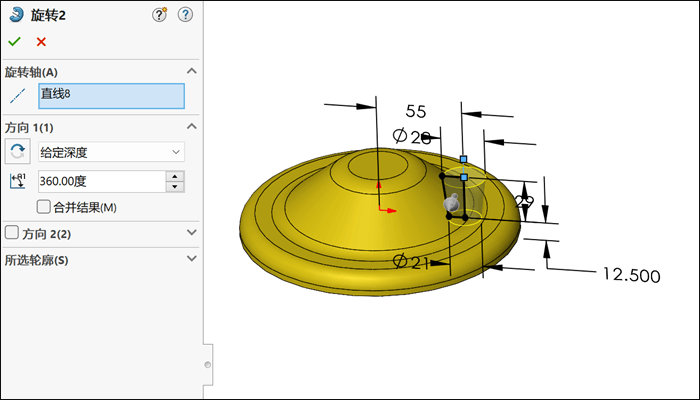This screenshot has width=700, height=400.
Task: Decrease angle with the down spinner arrow
Action: click(175, 187)
